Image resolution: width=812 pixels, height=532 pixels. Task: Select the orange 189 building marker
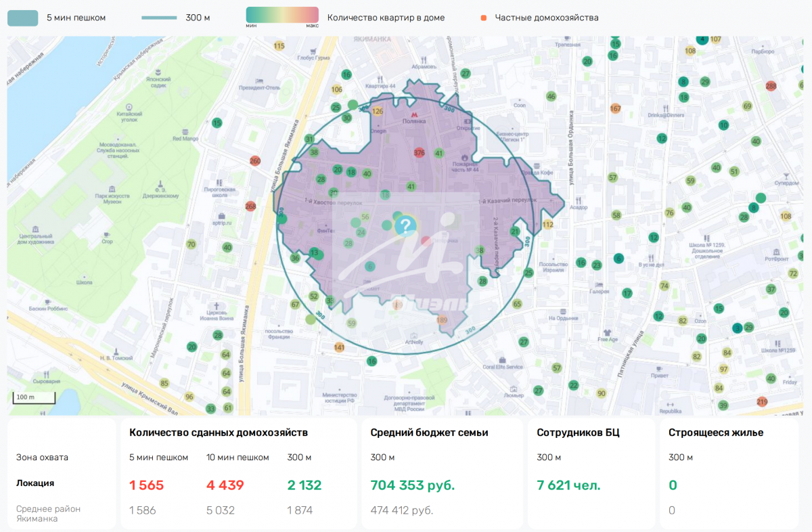(x=443, y=320)
